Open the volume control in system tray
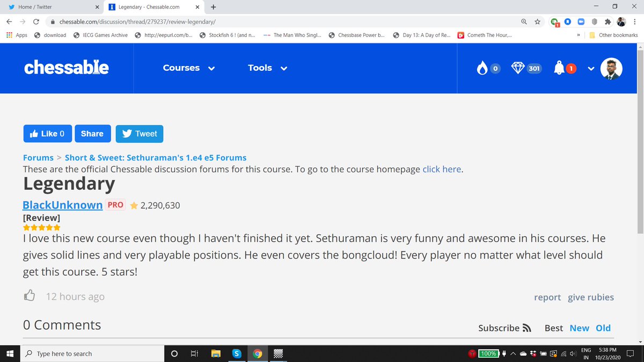Screen dimensions: 644x362 [573, 353]
